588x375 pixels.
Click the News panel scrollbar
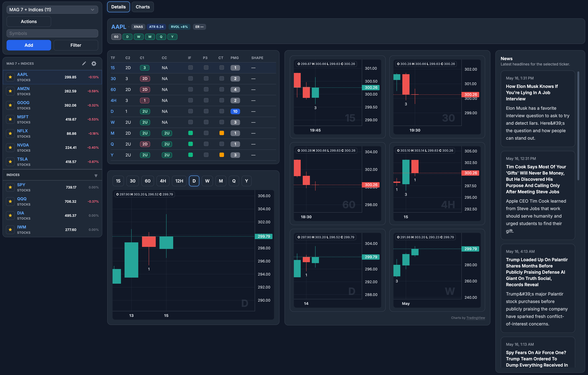pyautogui.click(x=578, y=126)
